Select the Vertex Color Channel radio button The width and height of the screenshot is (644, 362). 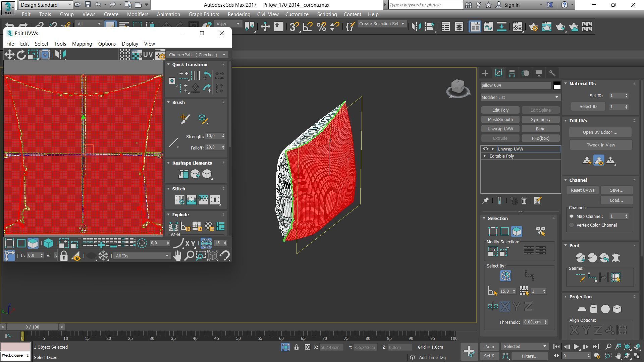(x=572, y=225)
